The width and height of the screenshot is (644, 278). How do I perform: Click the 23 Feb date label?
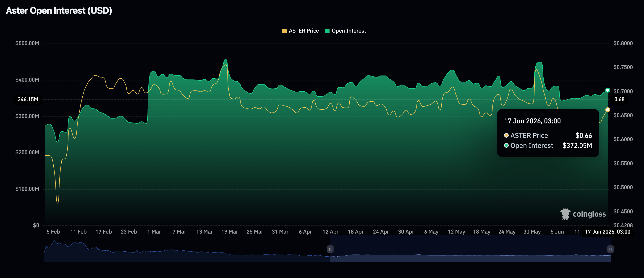click(x=129, y=232)
